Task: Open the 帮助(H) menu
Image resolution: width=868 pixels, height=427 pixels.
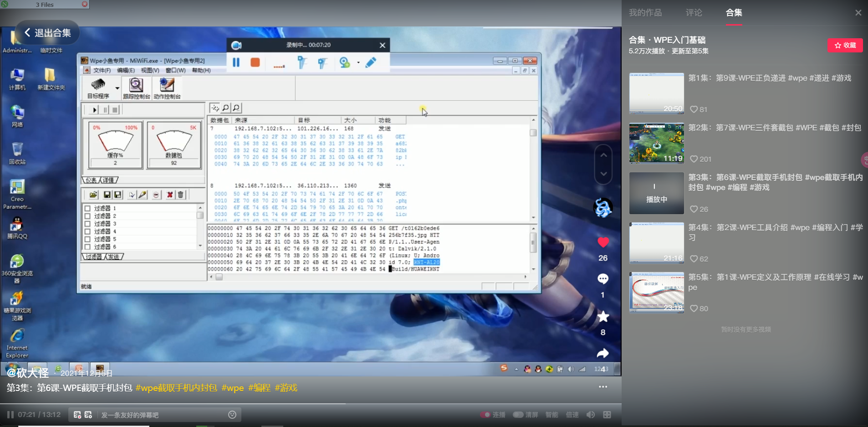Action: click(x=201, y=71)
